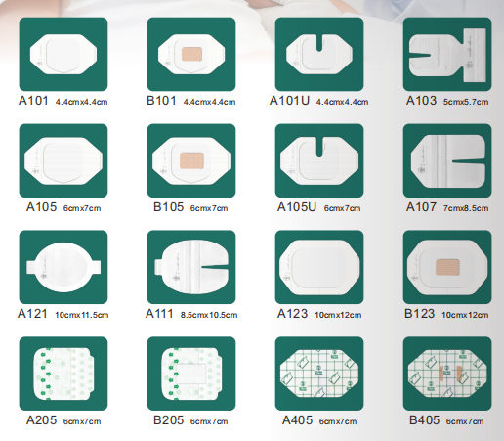Open the B205 dressing image

point(191,374)
